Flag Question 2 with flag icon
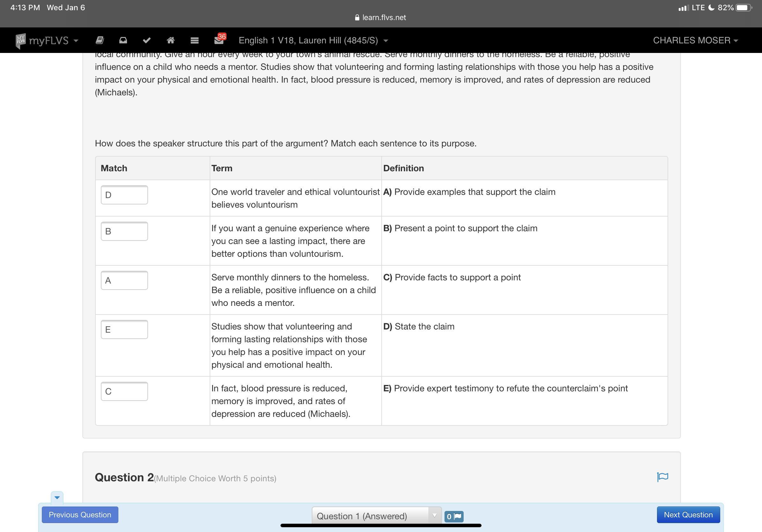 662,477
